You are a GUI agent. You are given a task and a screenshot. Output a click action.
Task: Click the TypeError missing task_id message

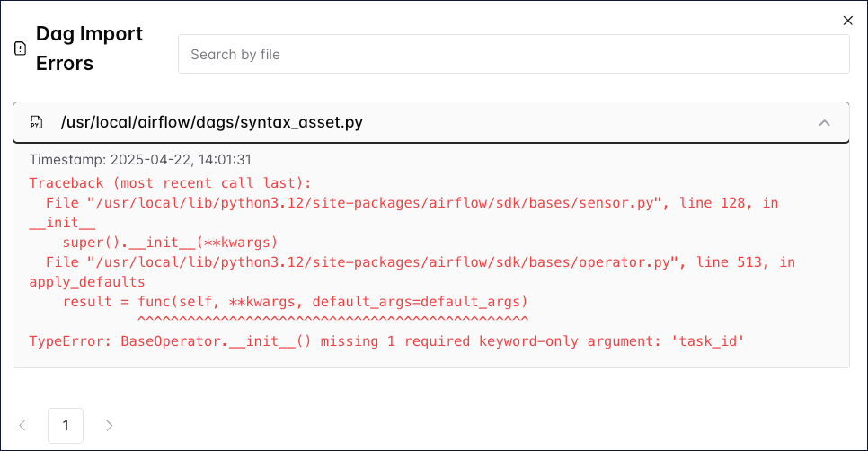(387, 341)
